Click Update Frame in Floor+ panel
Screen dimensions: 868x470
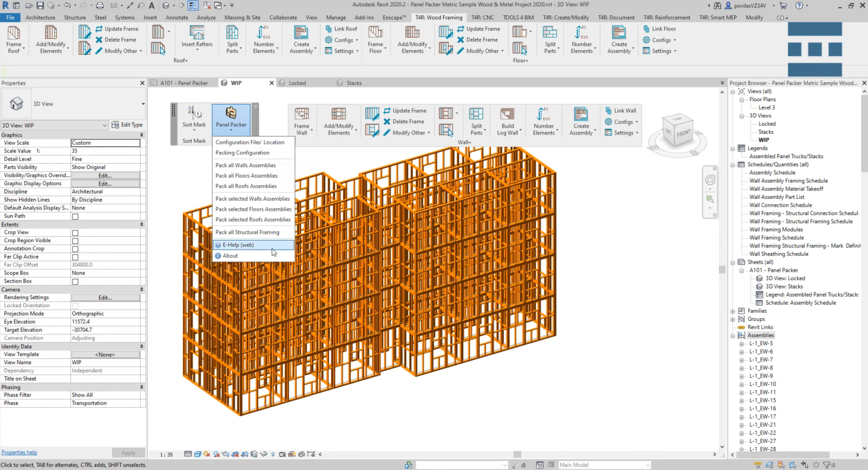pyautogui.click(x=478, y=29)
